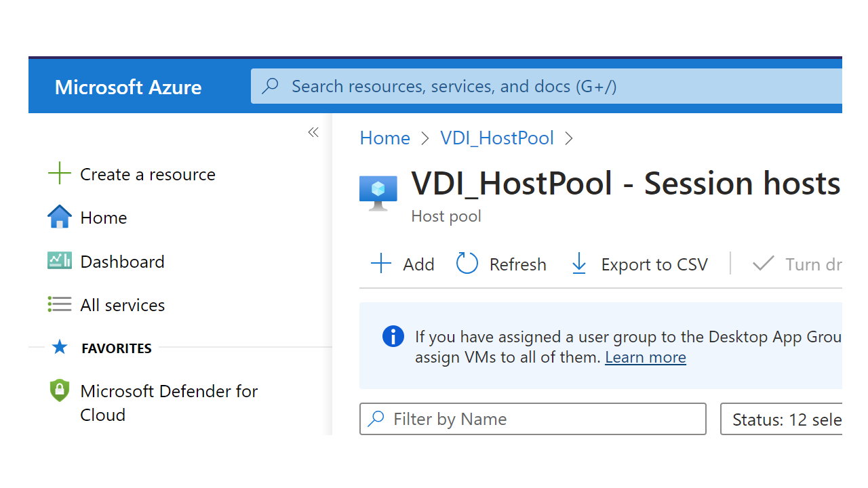
Task: Open the Dashboard chart icon
Action: coord(60,261)
